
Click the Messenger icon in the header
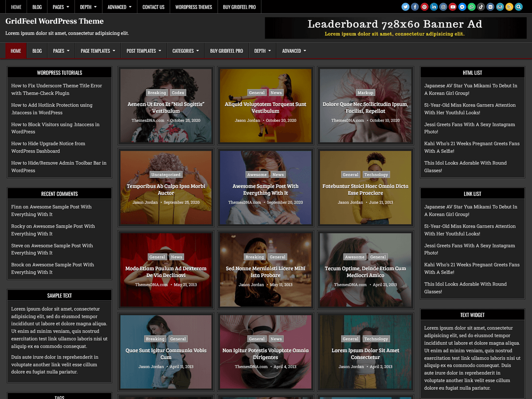462,7
